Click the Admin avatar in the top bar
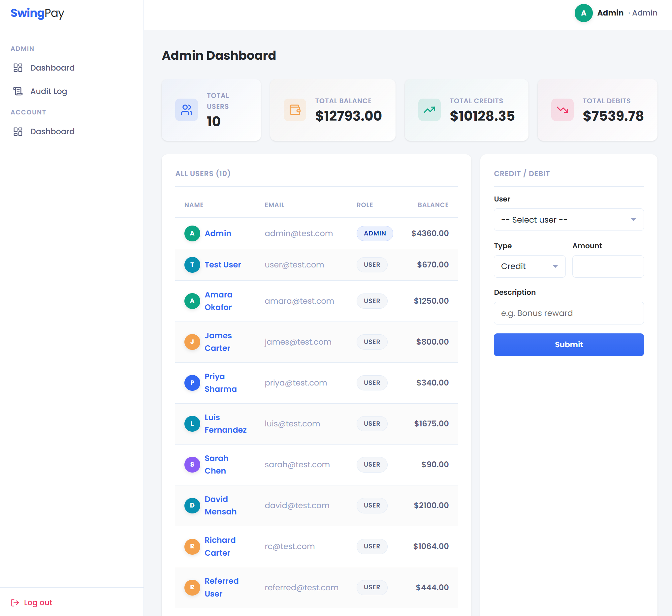The image size is (672, 616). click(x=584, y=13)
